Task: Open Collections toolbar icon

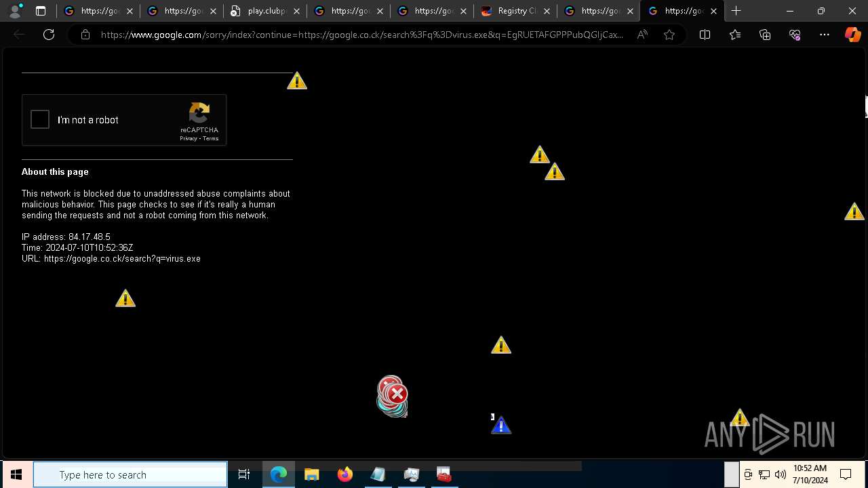Action: coord(765,35)
